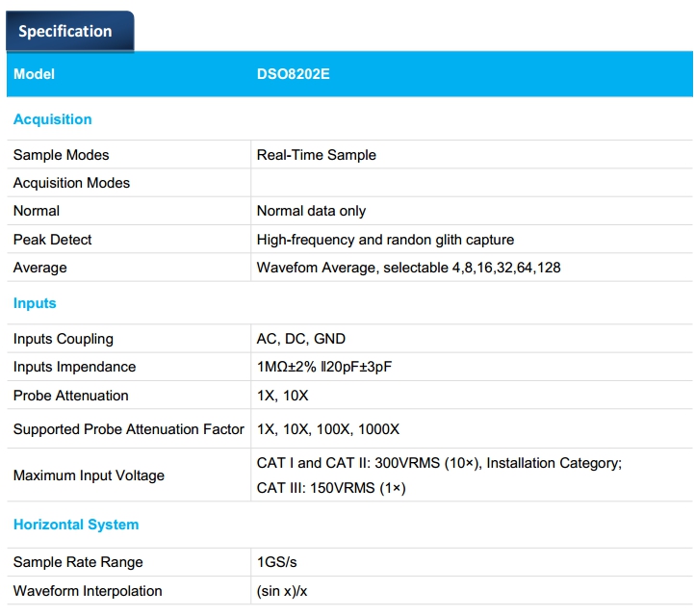The width and height of the screenshot is (695, 616).
Task: Click Supported Probe Attenuation Factor label
Action: (x=129, y=429)
